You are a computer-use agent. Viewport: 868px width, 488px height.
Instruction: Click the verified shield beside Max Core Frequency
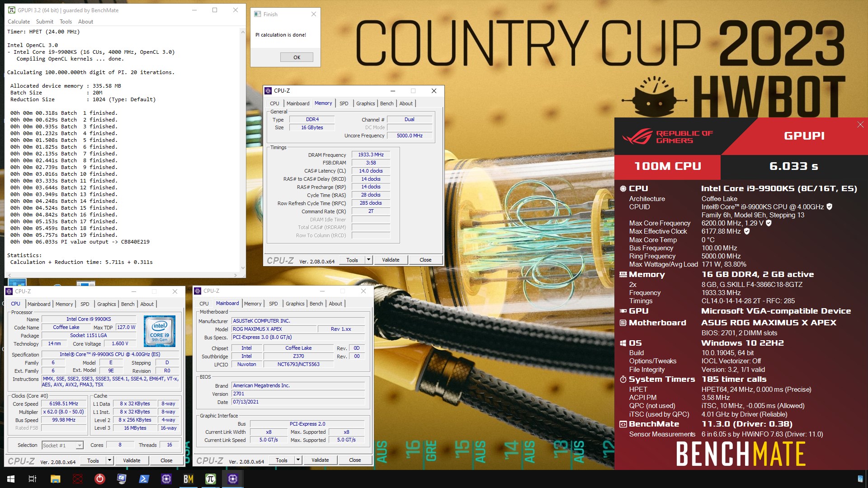pos(769,223)
